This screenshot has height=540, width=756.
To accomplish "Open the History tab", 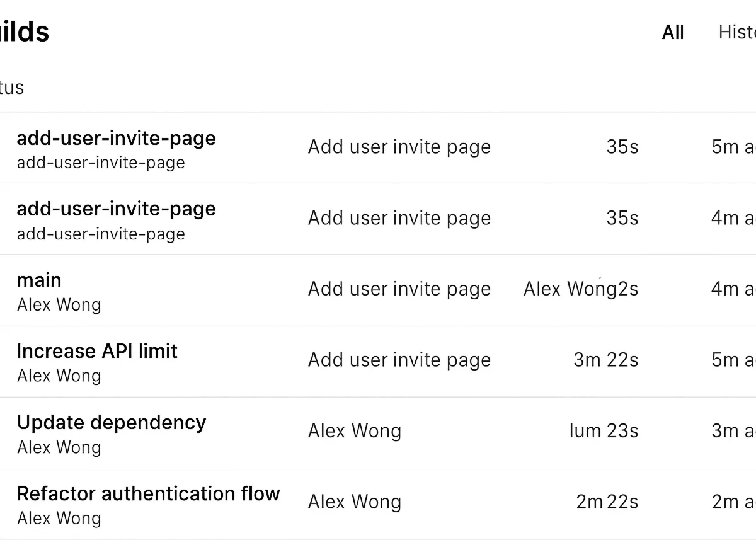I will (737, 32).
